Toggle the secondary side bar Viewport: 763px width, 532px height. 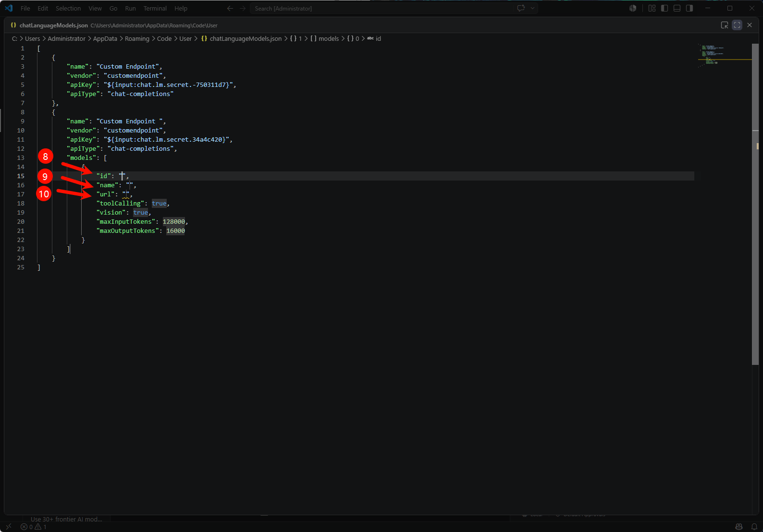tap(689, 8)
